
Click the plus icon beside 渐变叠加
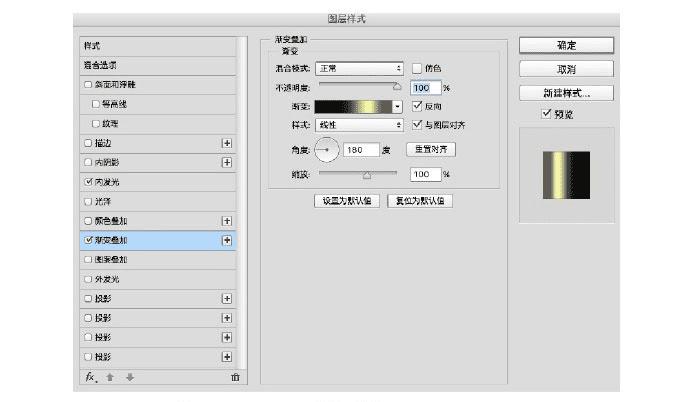[227, 240]
